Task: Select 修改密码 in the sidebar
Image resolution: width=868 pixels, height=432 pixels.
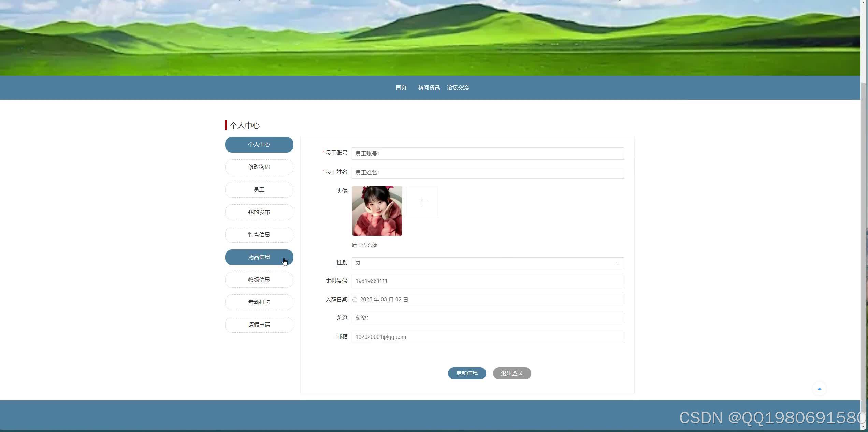Action: point(259,167)
